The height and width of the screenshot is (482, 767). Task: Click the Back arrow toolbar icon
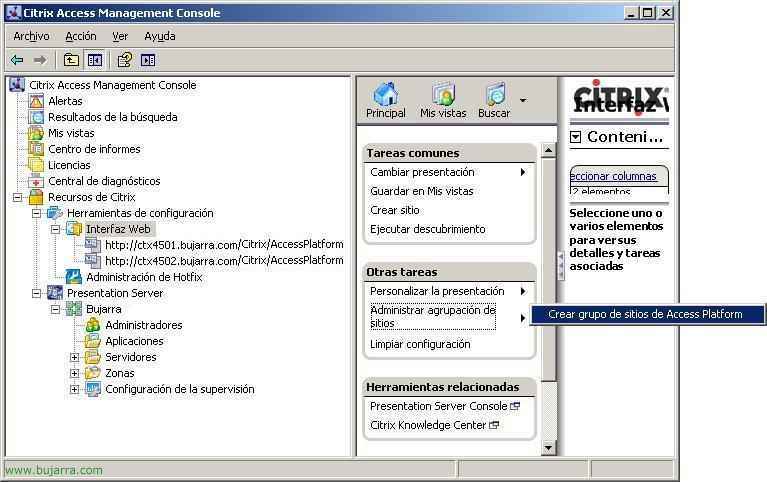click(17, 60)
